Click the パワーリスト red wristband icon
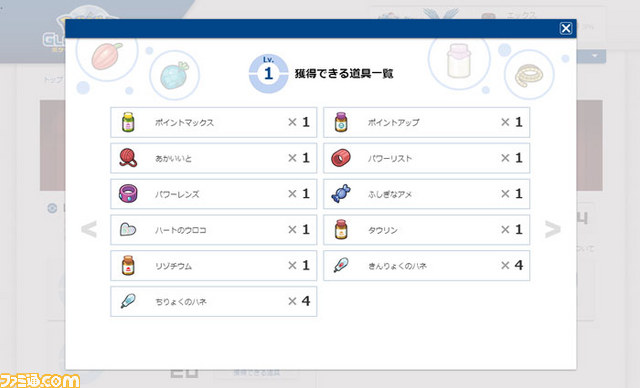Viewport: 640px width, 388px height. [341, 158]
